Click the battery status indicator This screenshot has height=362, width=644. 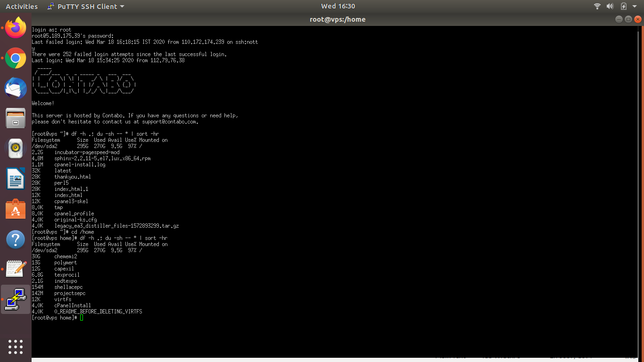click(x=624, y=6)
